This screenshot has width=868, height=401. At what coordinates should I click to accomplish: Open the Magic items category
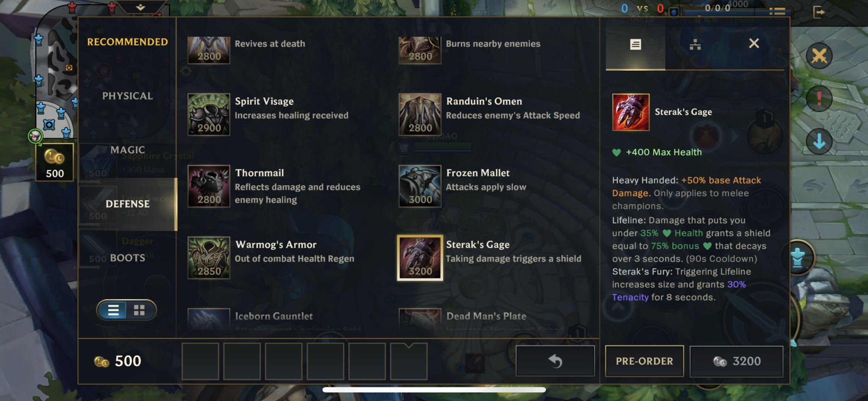tap(127, 150)
